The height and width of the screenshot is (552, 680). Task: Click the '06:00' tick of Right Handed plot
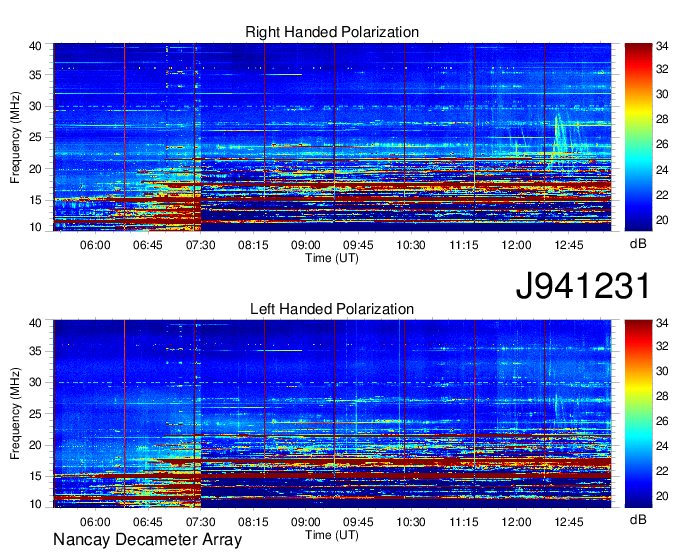[x=95, y=245]
